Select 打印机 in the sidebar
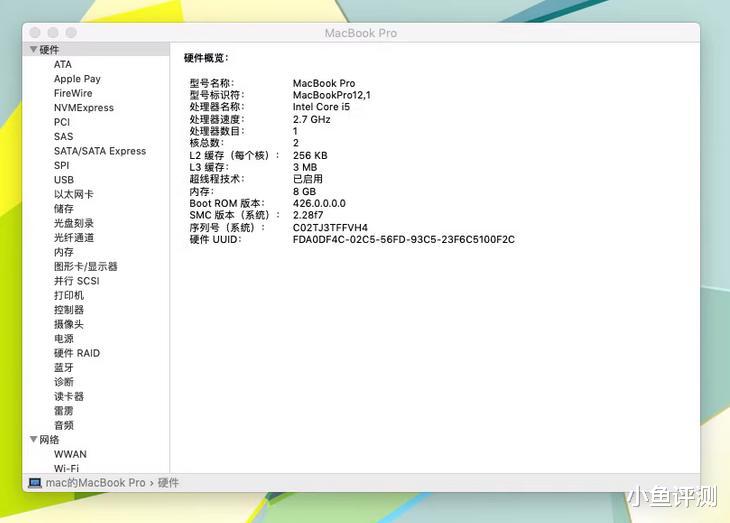This screenshot has width=730, height=523. [69, 295]
